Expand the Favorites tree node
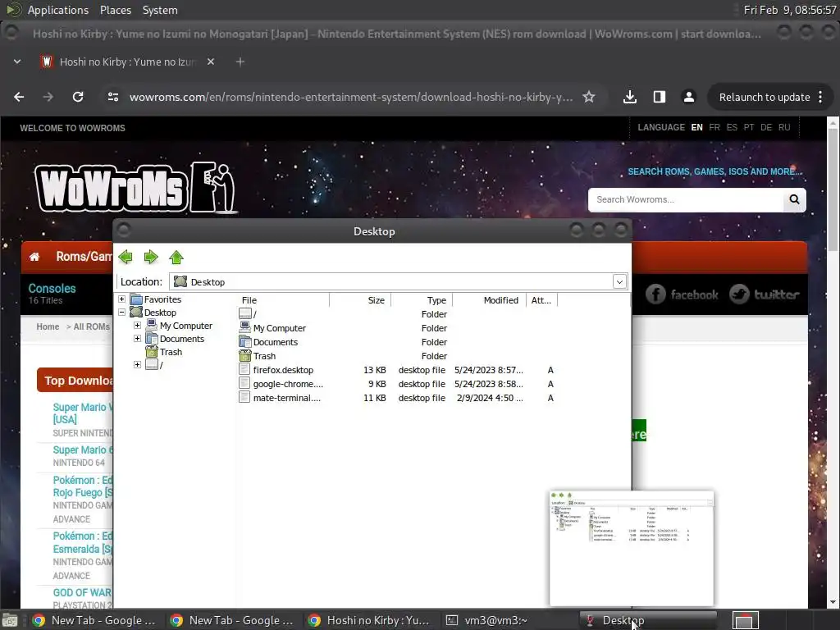840x630 pixels. (x=122, y=299)
